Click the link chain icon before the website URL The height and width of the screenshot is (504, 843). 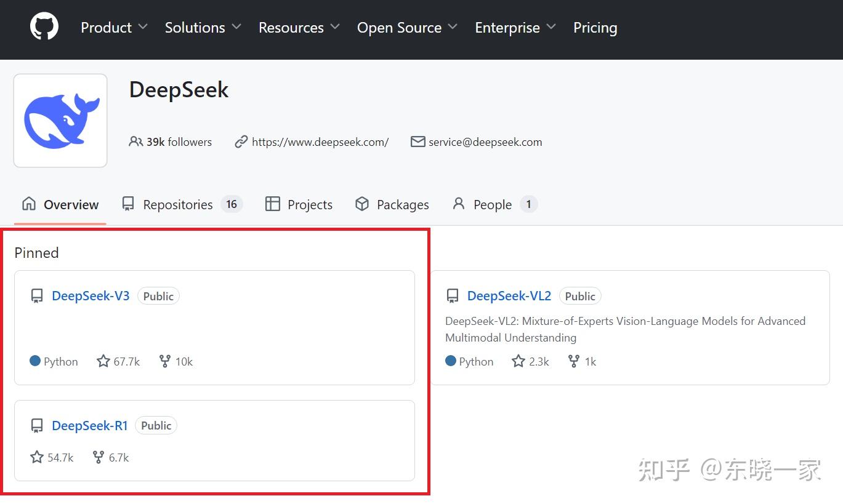point(240,142)
